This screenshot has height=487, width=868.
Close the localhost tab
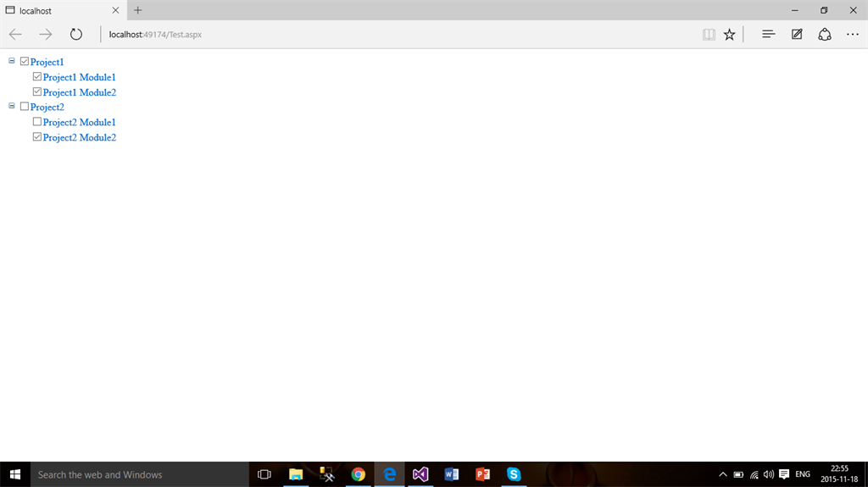[115, 10]
